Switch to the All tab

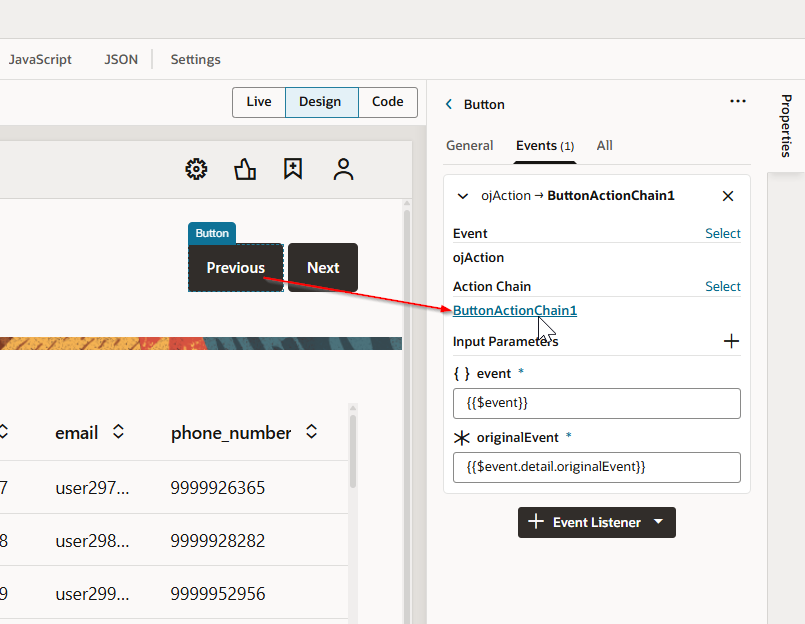coord(604,145)
